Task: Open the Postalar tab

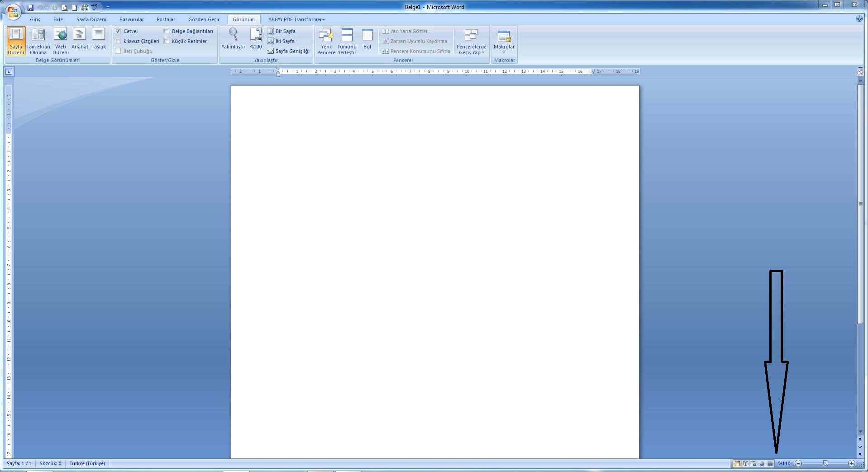Action: click(x=166, y=19)
